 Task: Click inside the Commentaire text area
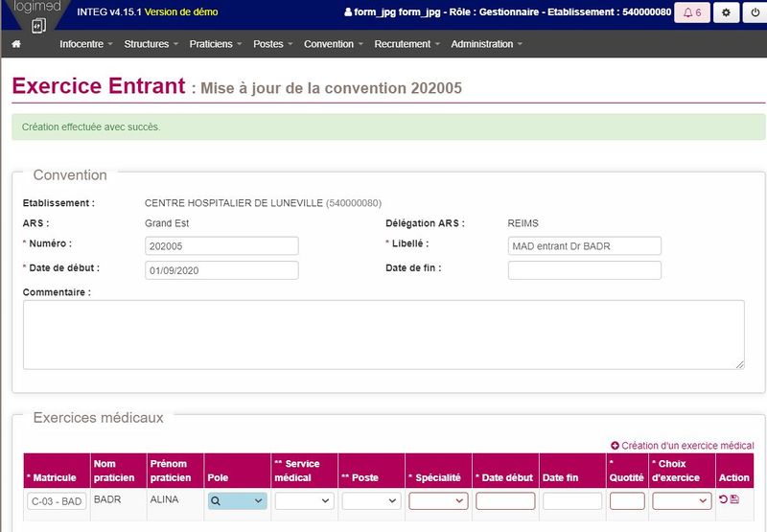383,335
